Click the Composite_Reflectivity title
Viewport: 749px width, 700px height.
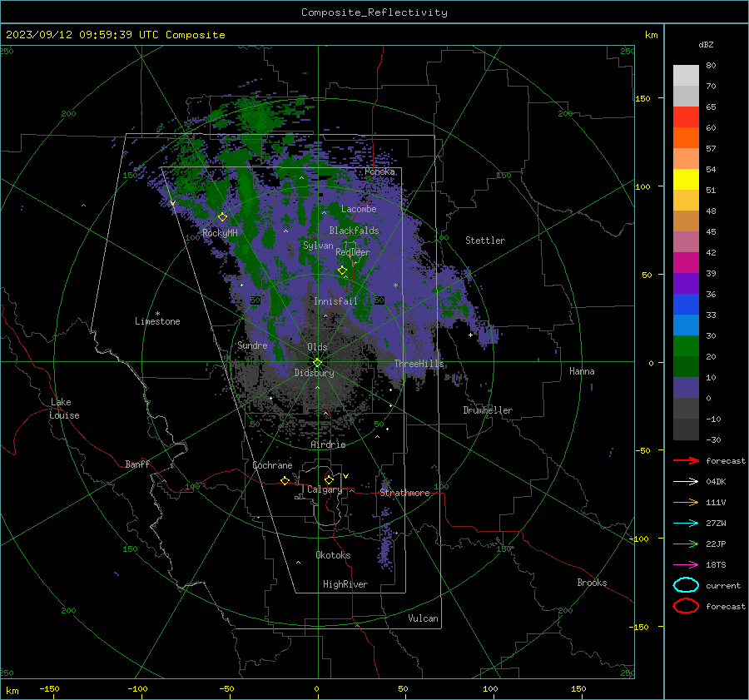click(374, 12)
